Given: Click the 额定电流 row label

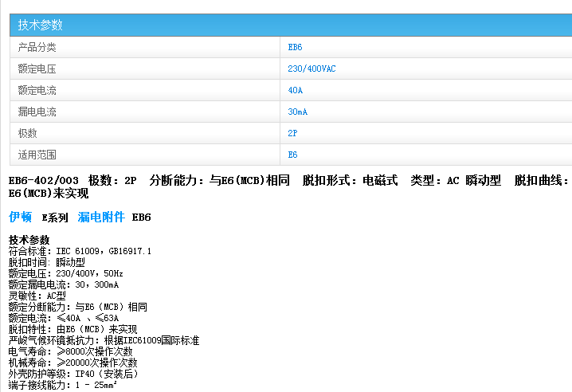Looking at the screenshot, I should point(37,90).
